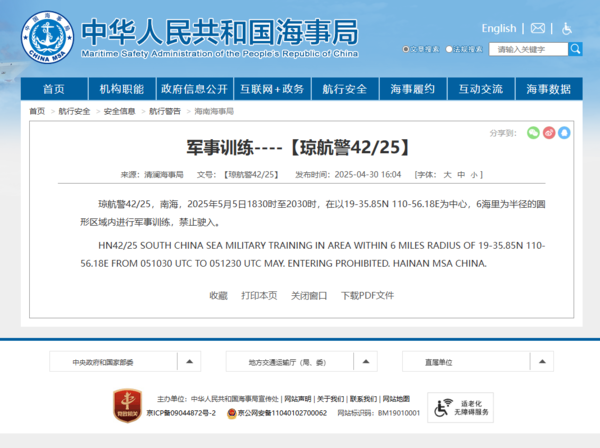
Task: Click the article title 军事训练 琼航警42/25
Action: point(298,147)
